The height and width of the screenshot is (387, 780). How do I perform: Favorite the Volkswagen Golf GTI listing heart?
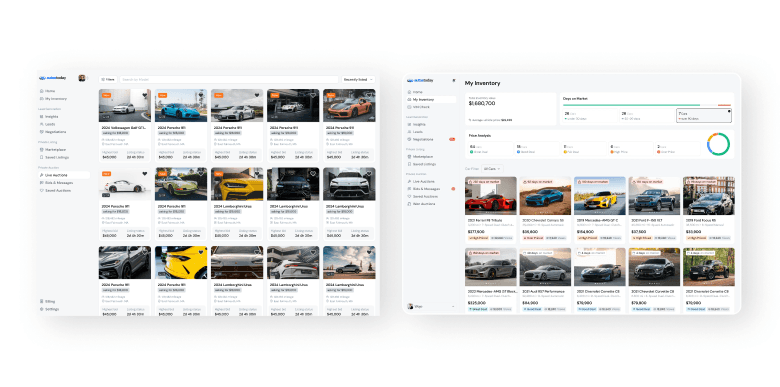coord(145,96)
